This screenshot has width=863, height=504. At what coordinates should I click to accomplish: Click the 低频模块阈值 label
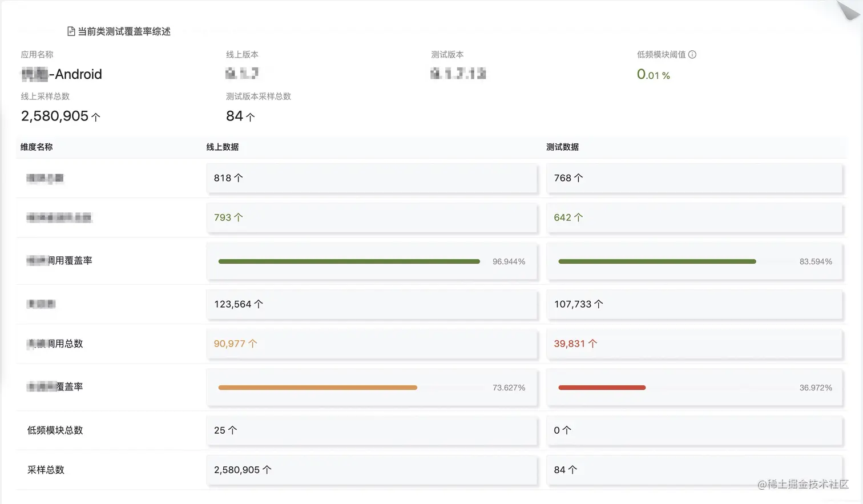[x=662, y=55]
